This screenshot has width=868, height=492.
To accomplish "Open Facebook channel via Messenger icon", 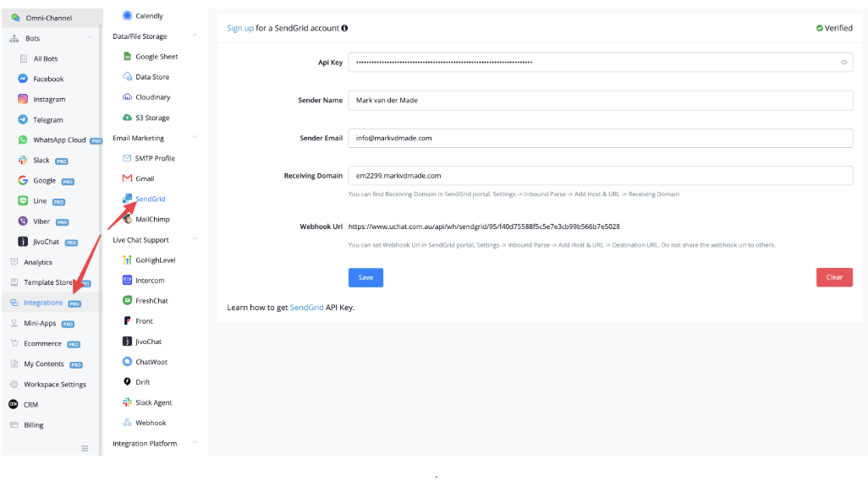I will 23,79.
